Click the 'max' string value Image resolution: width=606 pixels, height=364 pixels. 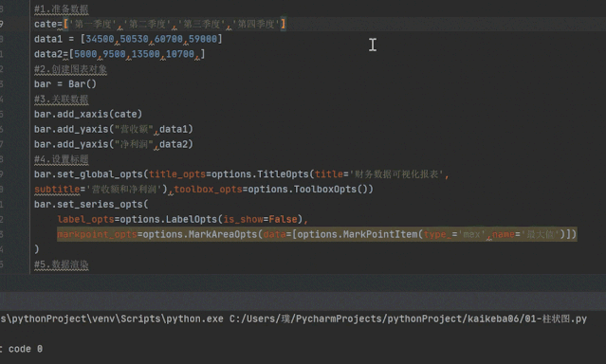471,234
